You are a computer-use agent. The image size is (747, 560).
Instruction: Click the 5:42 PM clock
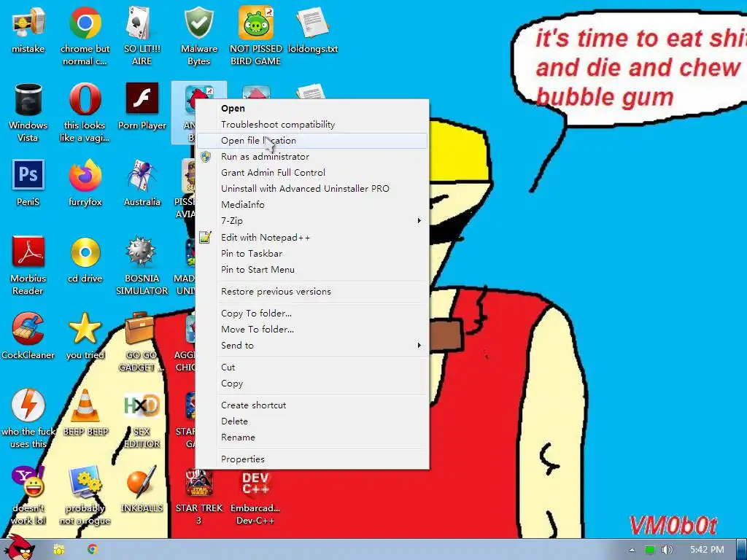(707, 550)
